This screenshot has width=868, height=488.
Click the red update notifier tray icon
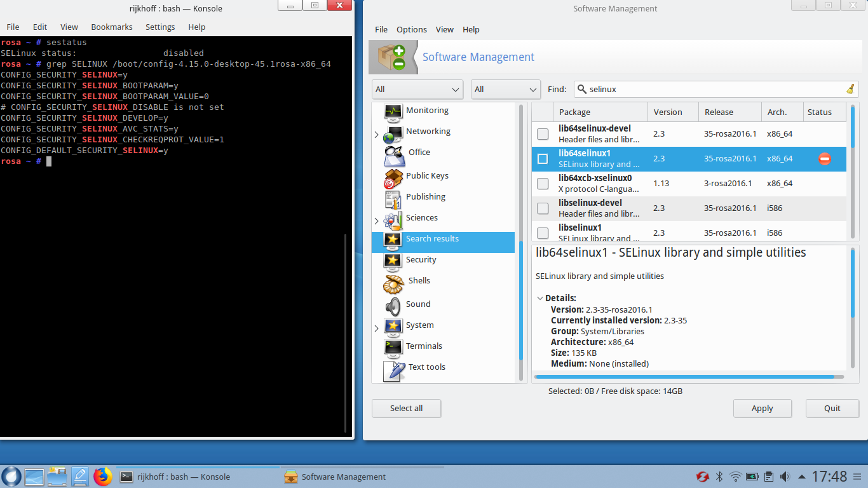(703, 477)
